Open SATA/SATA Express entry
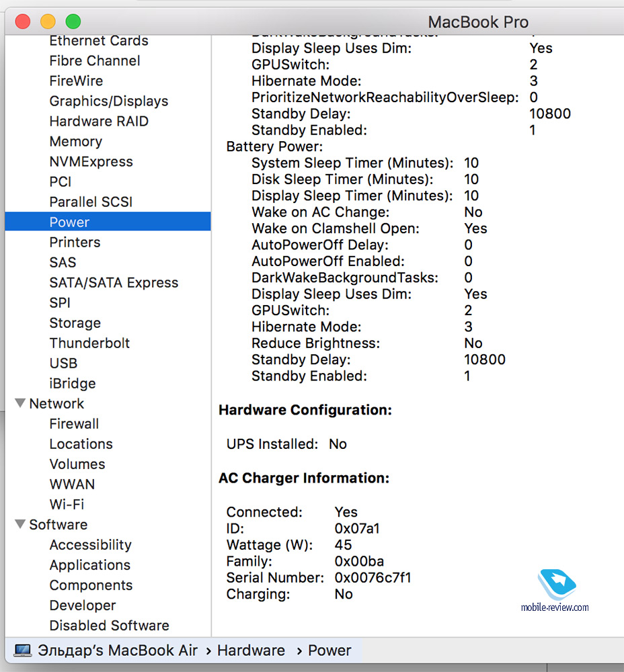This screenshot has height=672, width=624. click(114, 282)
